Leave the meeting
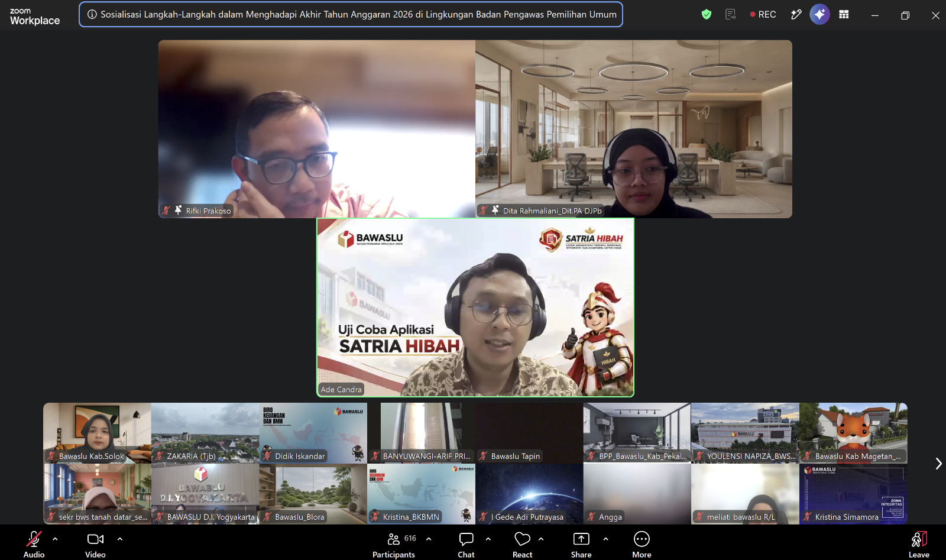Screen dimensions: 946x560 point(919,544)
